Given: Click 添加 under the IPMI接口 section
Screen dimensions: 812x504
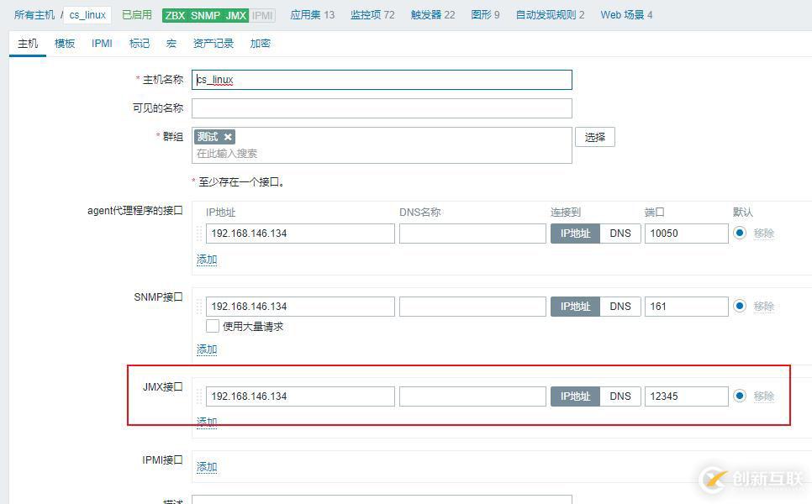Looking at the screenshot, I should [x=206, y=466].
